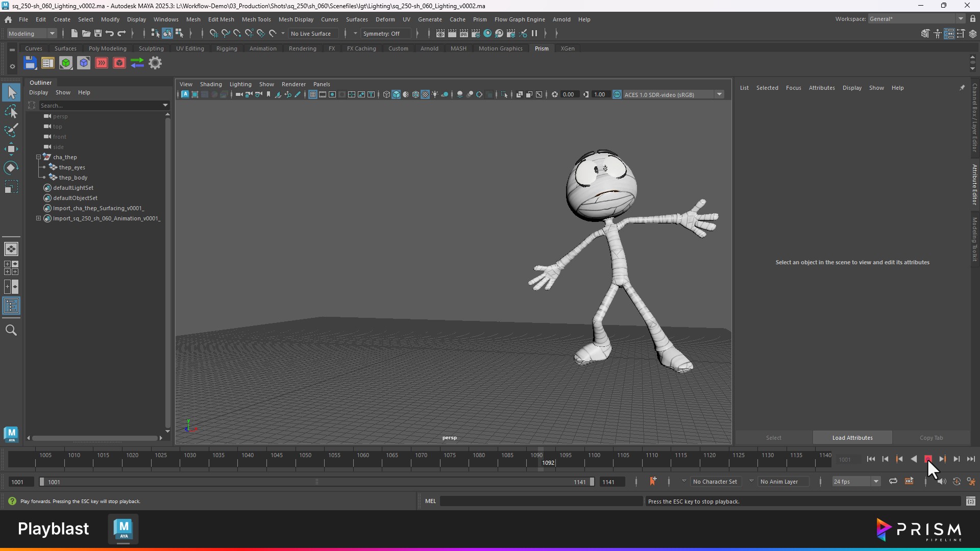Open the Prism menu in menu bar
Image resolution: width=980 pixels, height=551 pixels.
pos(480,19)
